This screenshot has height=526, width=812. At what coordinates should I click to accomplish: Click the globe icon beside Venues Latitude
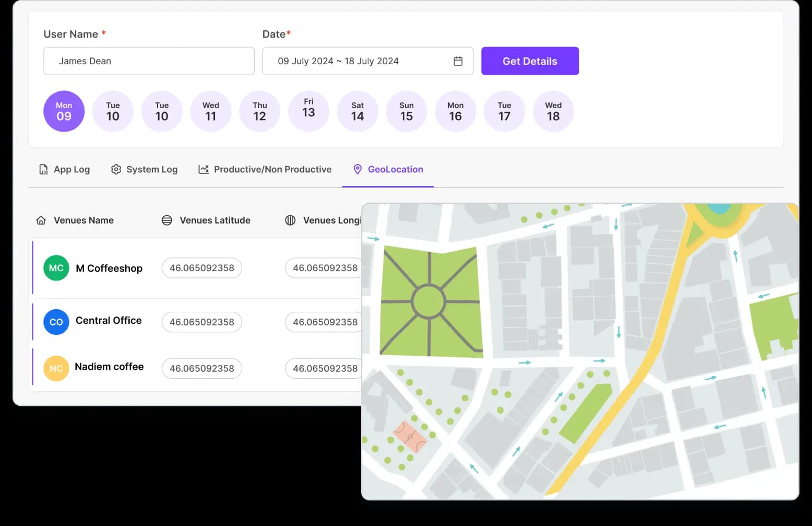tap(167, 220)
